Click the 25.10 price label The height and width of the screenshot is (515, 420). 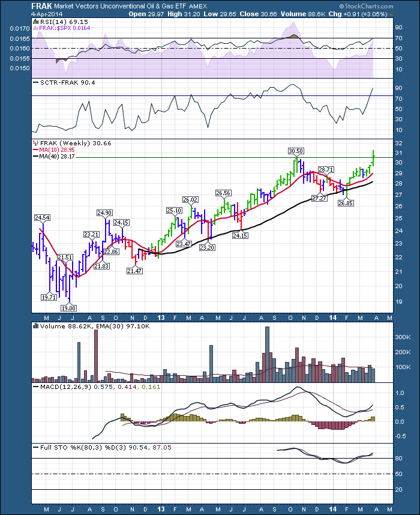(174, 210)
